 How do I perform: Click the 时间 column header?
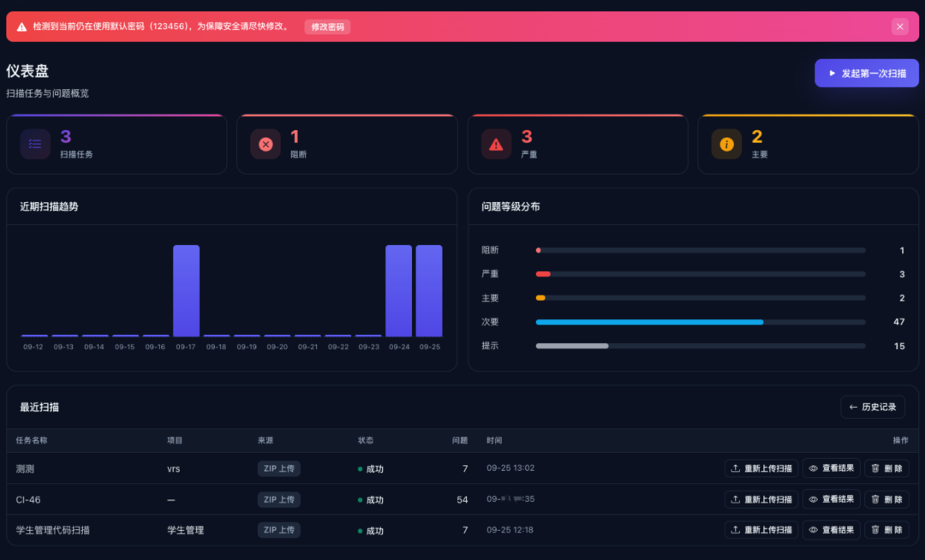[x=494, y=440]
